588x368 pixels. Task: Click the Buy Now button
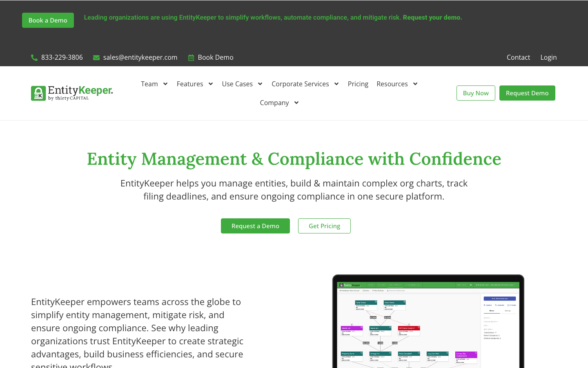(x=476, y=93)
